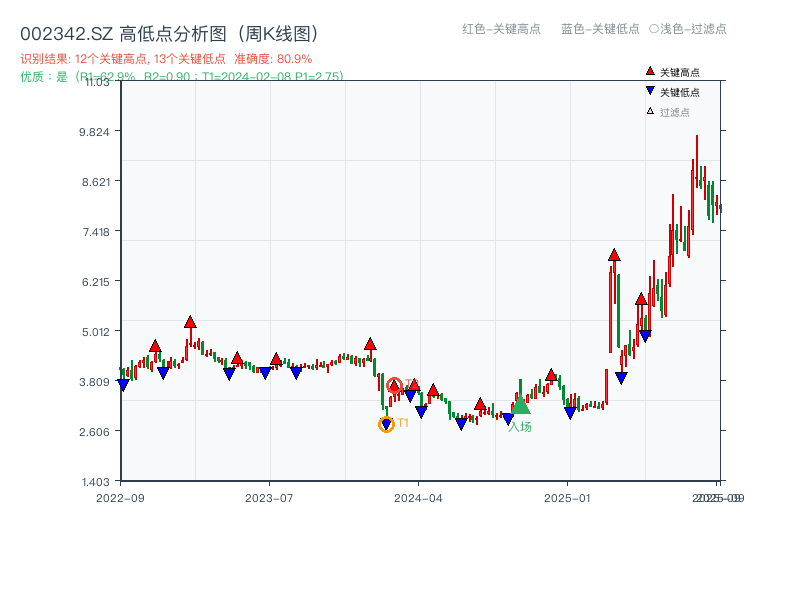800x600 pixels.
Task: Click the 2022-09 x-axis date label
Action: pos(120,498)
